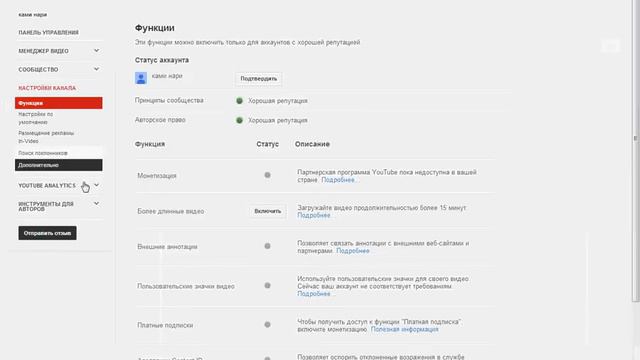Select the Функции sidebar item

[59, 103]
